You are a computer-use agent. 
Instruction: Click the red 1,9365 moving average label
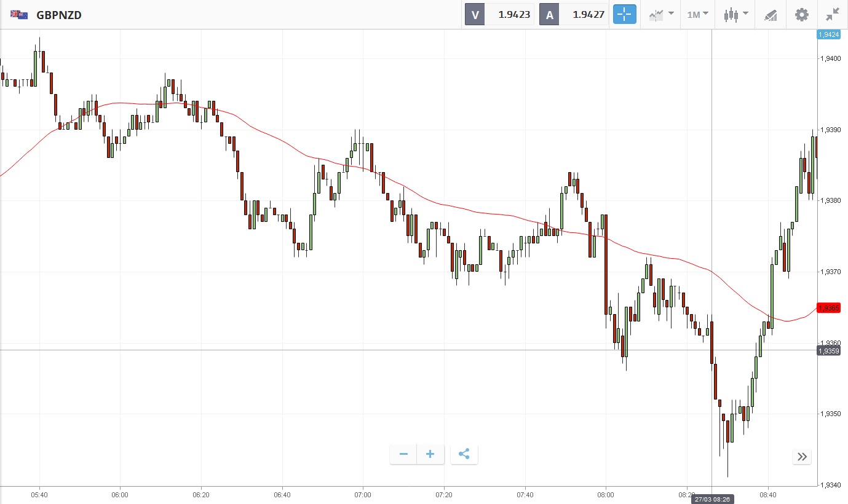tap(828, 307)
